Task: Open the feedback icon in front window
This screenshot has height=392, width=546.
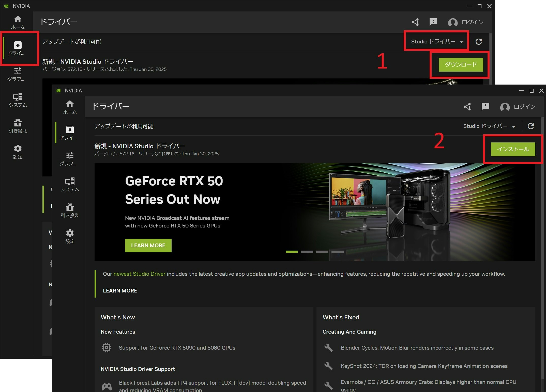Action: [485, 107]
